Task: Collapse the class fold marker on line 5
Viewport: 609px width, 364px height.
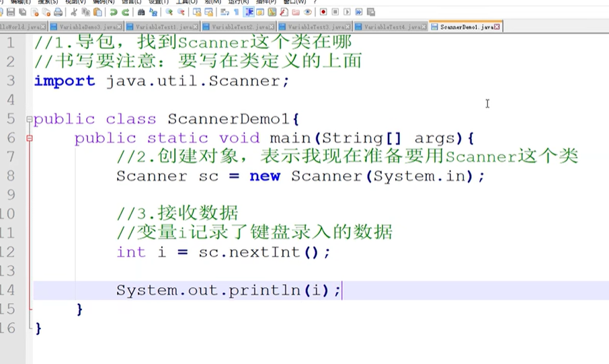Action: [x=30, y=119]
